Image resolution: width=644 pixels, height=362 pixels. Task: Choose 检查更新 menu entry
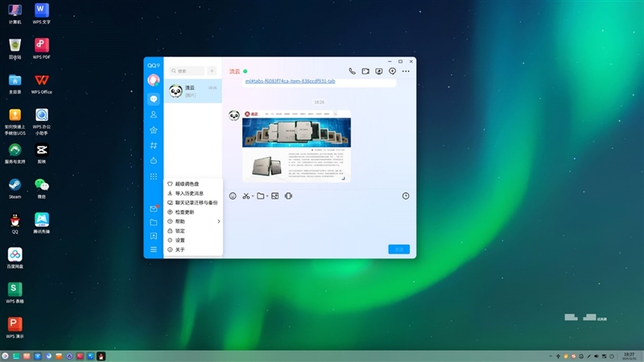coord(184,212)
